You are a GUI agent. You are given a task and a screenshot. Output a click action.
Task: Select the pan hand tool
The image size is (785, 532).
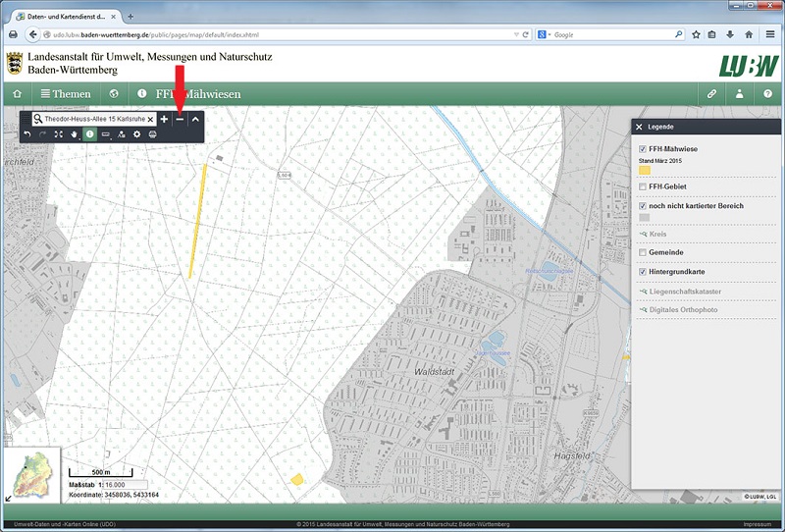74,133
